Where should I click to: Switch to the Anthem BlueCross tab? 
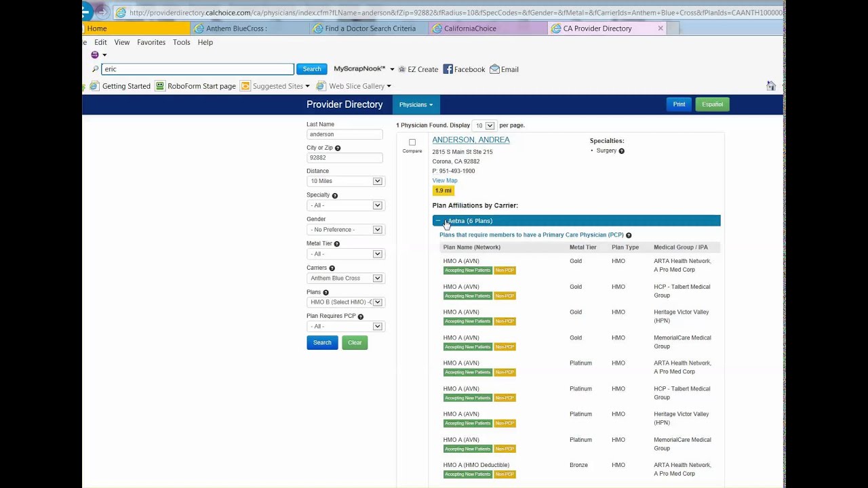(x=249, y=28)
